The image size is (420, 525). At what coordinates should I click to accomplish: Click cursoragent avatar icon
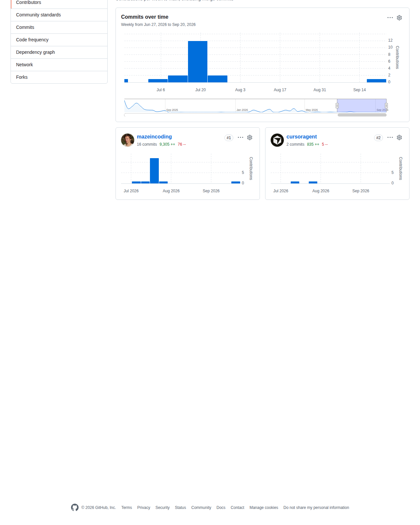[x=277, y=140]
